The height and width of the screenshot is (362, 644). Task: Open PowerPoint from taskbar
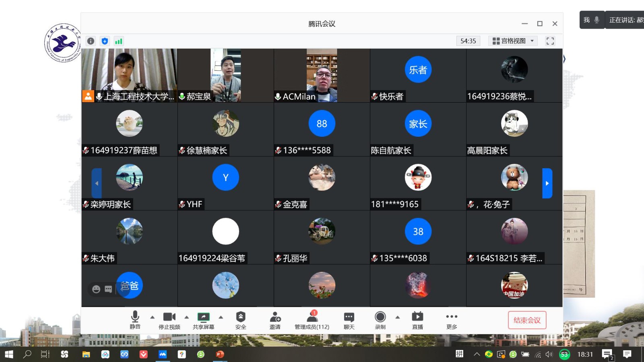(x=220, y=354)
